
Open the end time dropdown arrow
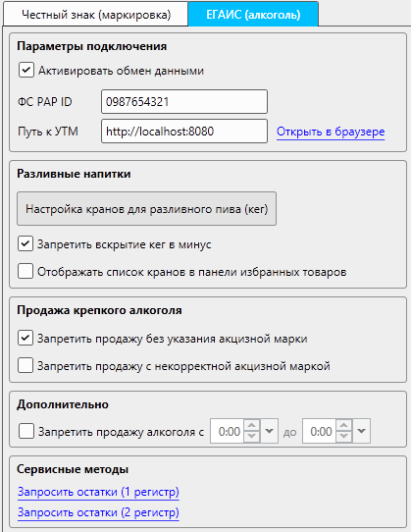(x=362, y=431)
